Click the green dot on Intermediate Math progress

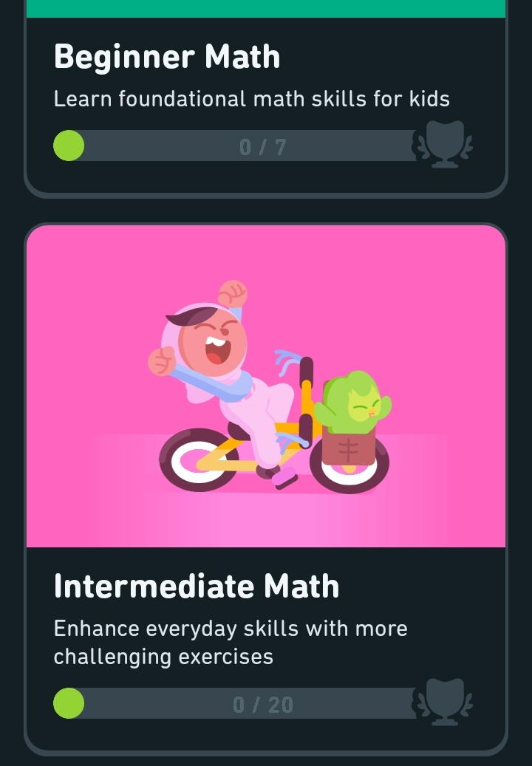pos(69,703)
